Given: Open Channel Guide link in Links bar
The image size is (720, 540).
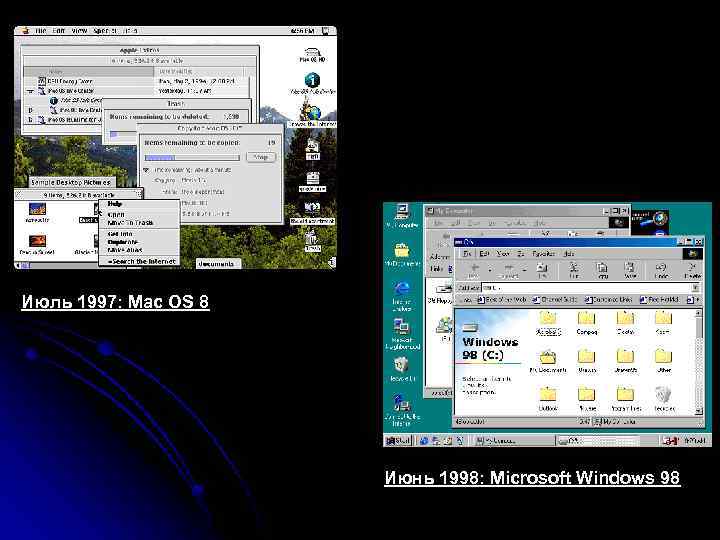Looking at the screenshot, I should pos(554,300).
